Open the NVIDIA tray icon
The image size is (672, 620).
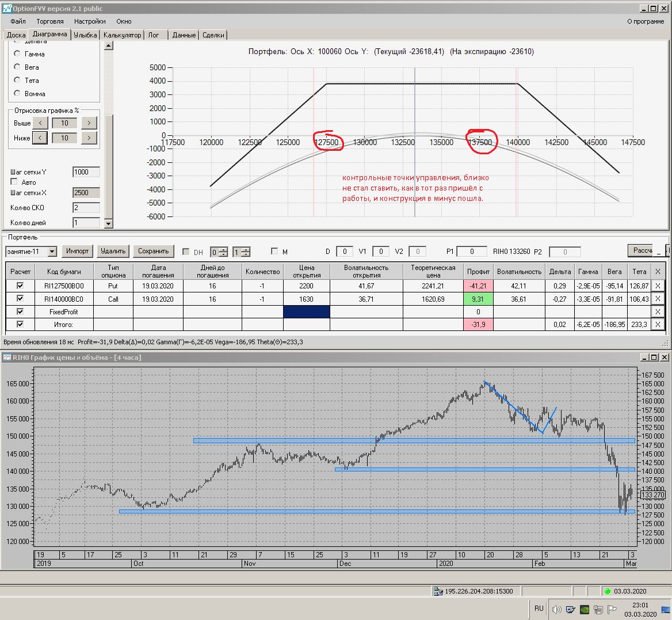click(584, 609)
